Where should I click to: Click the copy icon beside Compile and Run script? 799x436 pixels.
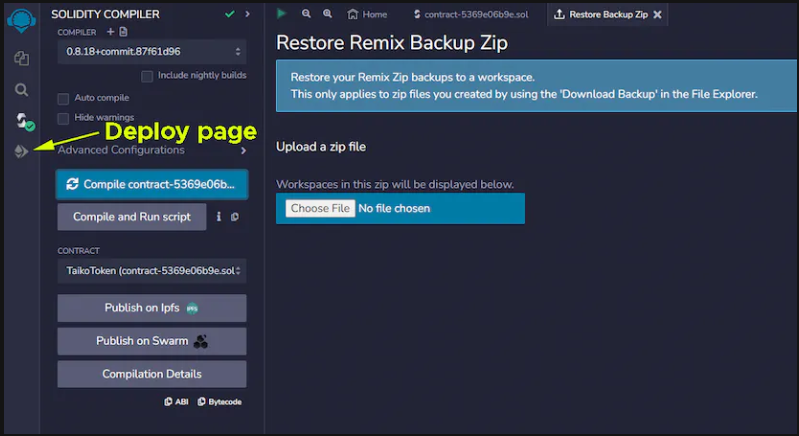pyautogui.click(x=235, y=217)
